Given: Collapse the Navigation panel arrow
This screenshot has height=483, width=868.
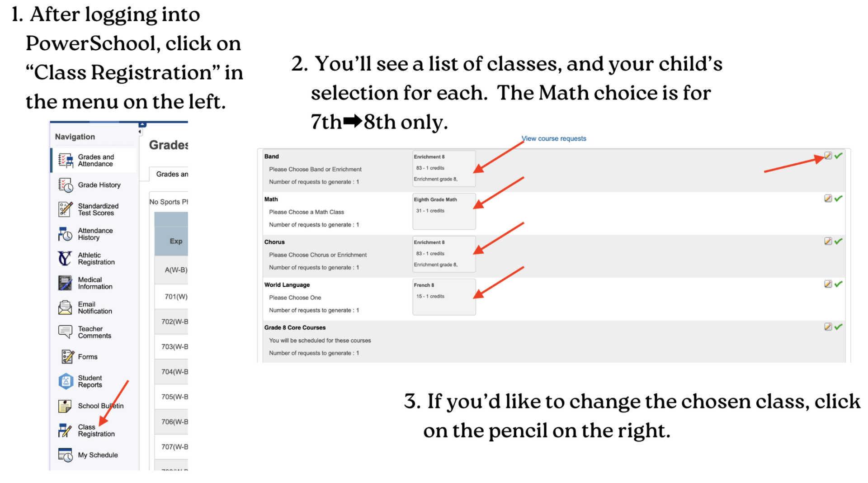Looking at the screenshot, I should tap(140, 132).
